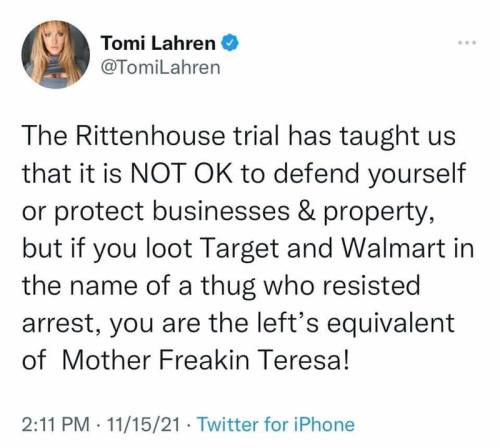Click the word businesses in the tweet

[221, 211]
